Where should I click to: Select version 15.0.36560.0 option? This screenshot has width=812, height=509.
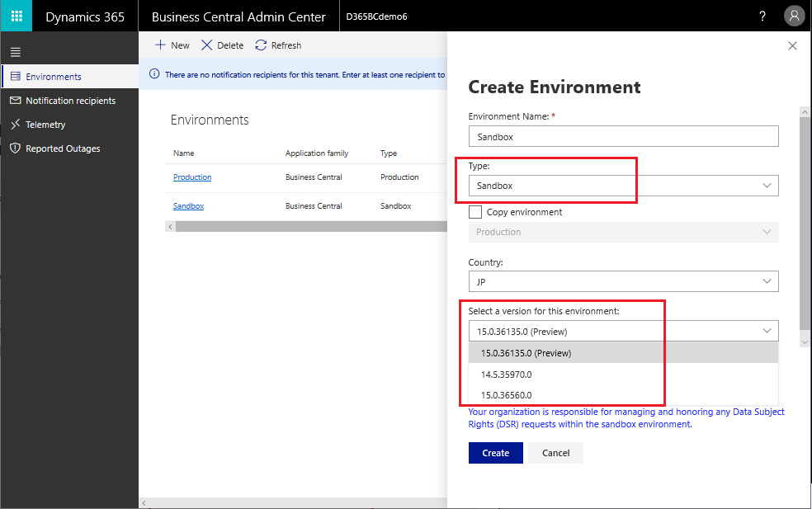(x=624, y=395)
